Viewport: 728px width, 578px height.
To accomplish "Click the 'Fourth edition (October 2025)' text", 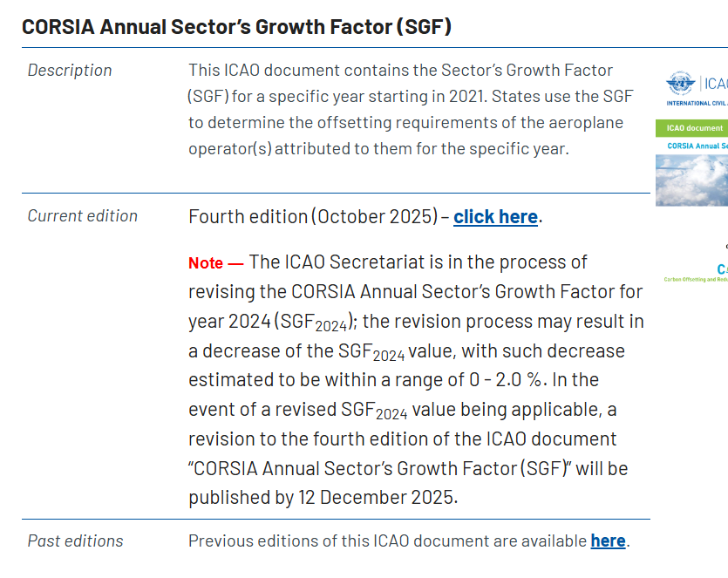I will tap(313, 217).
